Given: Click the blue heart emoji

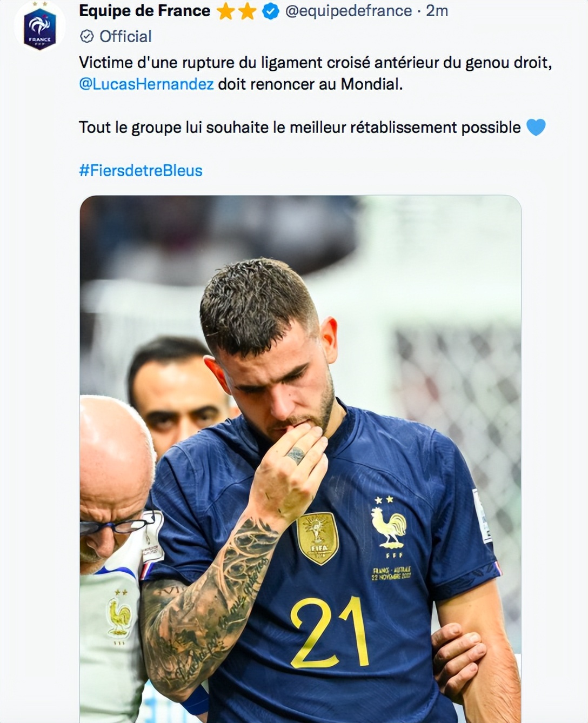Looking at the screenshot, I should (x=536, y=128).
